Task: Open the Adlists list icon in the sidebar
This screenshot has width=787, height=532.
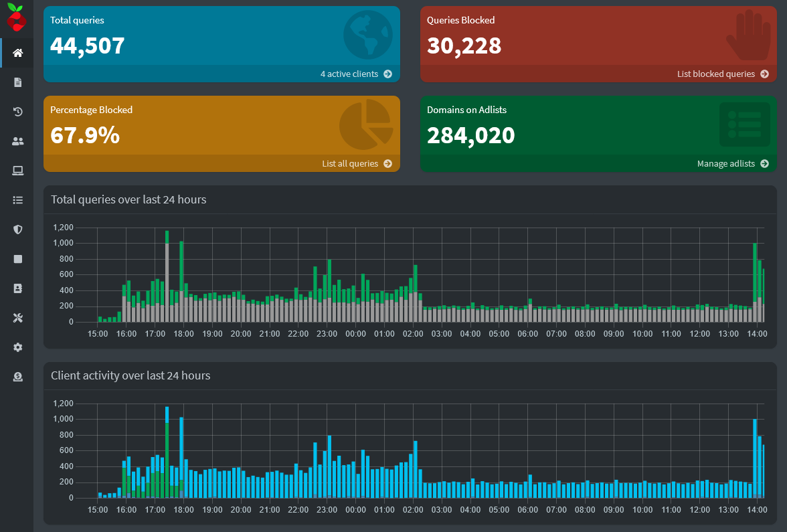Action: [x=17, y=200]
